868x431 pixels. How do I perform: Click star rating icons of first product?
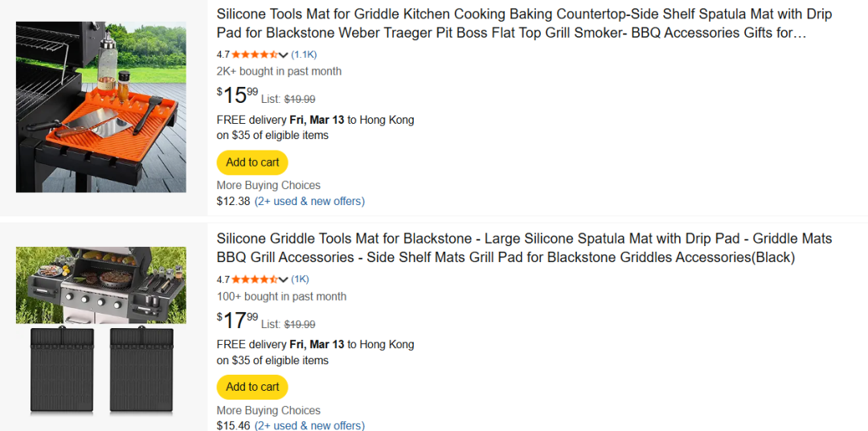pyautogui.click(x=255, y=55)
